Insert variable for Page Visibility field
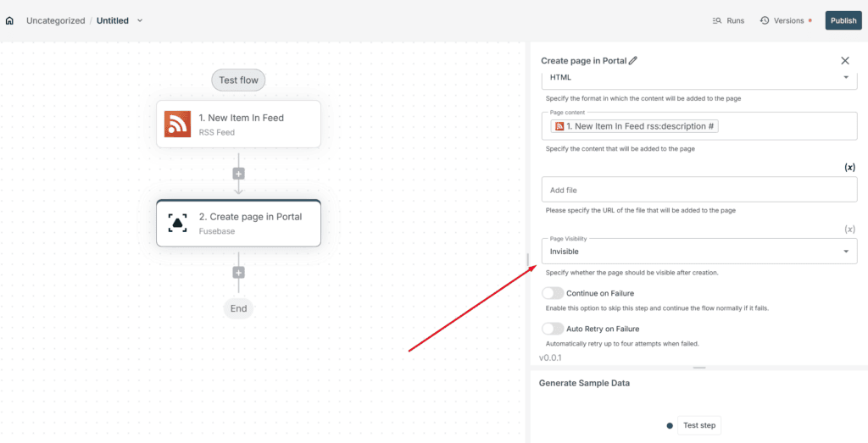The width and height of the screenshot is (868, 443). coord(849,229)
